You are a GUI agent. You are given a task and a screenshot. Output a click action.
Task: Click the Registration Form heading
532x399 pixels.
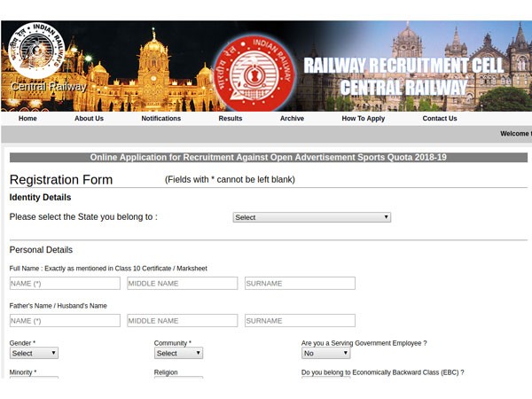(61, 179)
